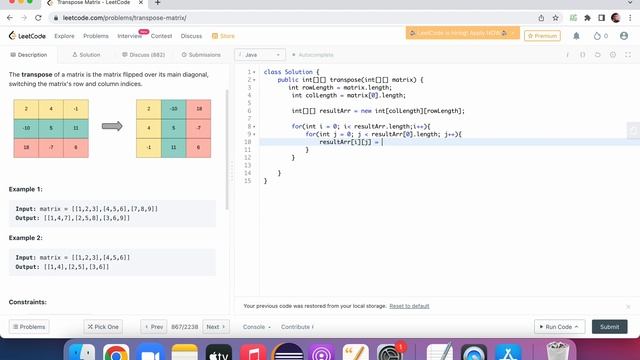640x360 pixels.
Task: Click the matrix transpose illustration
Action: click(x=112, y=128)
